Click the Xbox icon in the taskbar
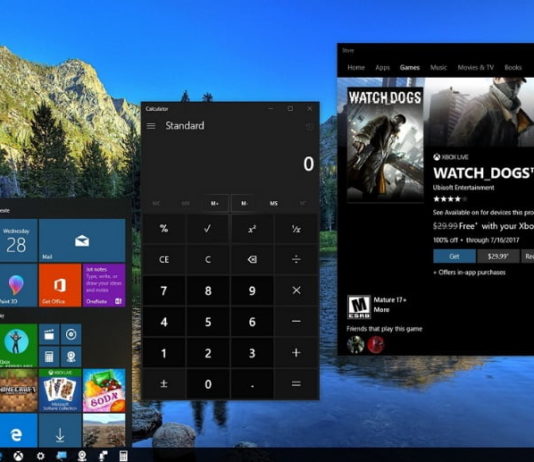Viewport: 534px width, 462px height. pos(18,456)
